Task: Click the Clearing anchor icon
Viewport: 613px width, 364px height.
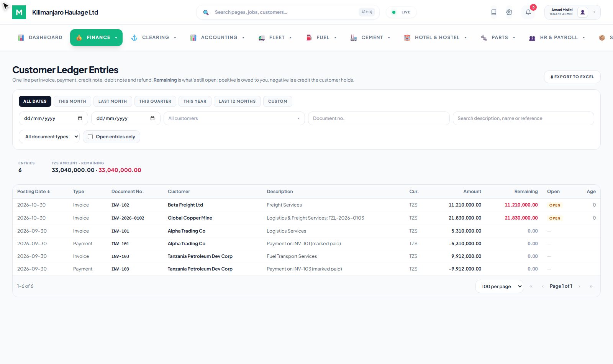Action: coord(134,38)
